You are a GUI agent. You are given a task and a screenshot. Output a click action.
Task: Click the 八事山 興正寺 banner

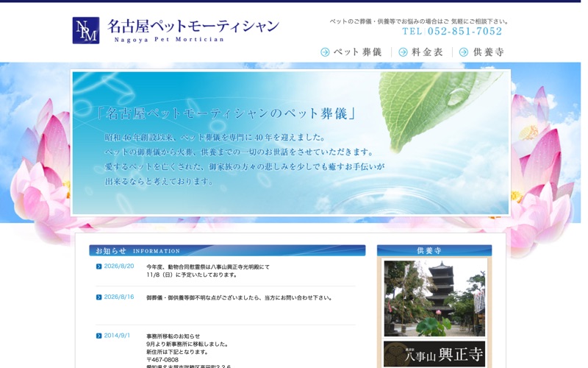[434, 354]
